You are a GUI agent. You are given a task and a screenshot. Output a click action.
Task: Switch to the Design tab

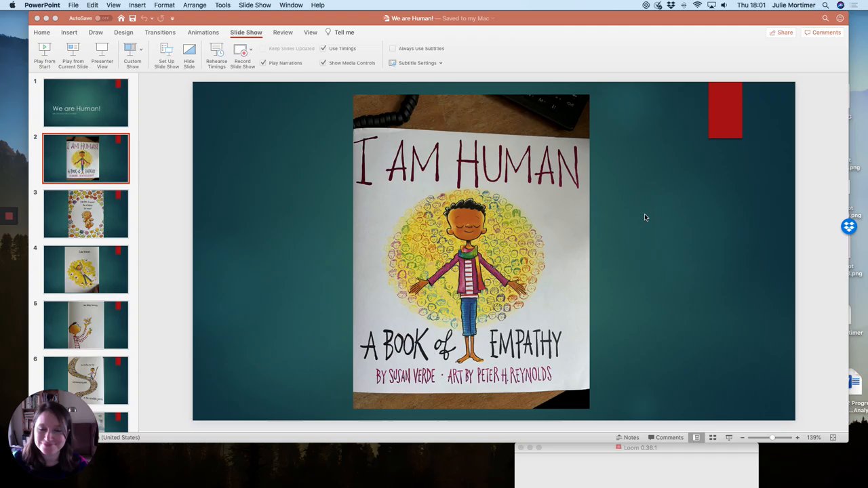tap(123, 32)
